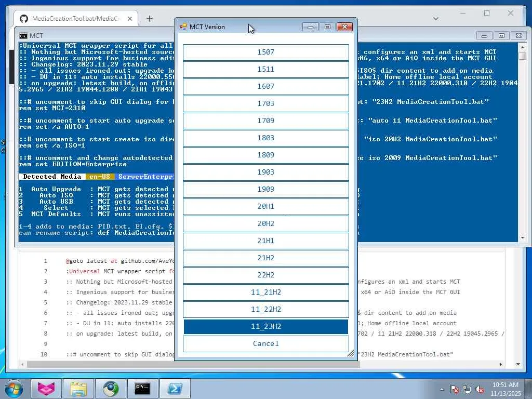This screenshot has width=532, height=399.
Task: Click the horizontal scrollbar thumb in browser
Action: click(193, 364)
